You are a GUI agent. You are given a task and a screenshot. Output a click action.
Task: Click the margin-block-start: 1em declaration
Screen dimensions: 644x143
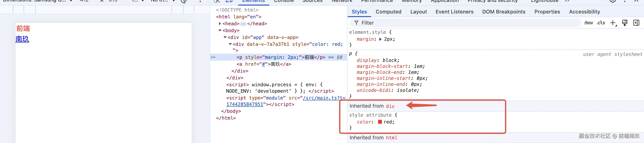pyautogui.click(x=390, y=66)
